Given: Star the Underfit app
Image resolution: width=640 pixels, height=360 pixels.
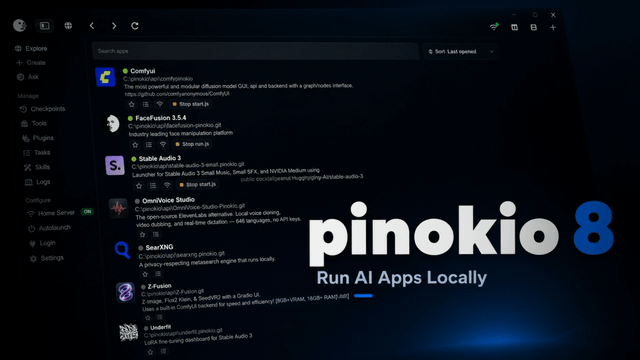Looking at the screenshot, I should (x=150, y=352).
